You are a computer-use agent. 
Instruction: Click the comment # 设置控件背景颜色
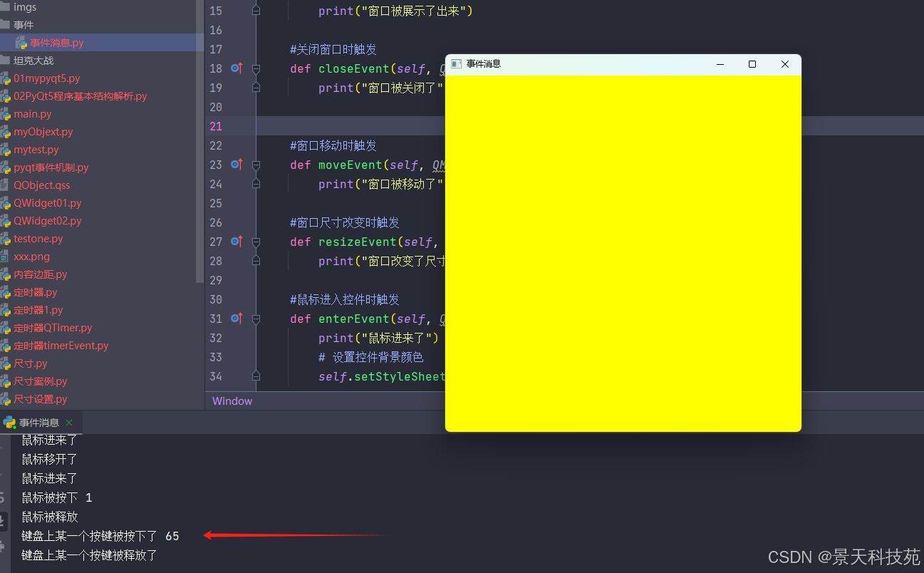370,357
